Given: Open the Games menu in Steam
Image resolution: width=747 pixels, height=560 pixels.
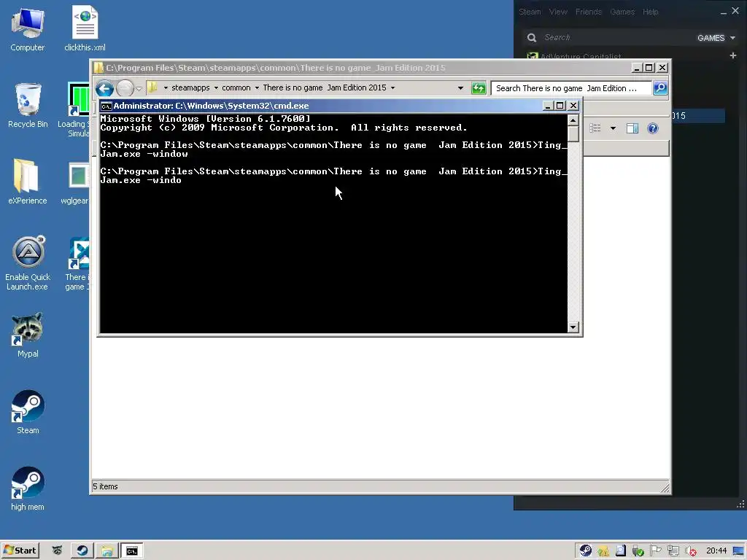Looking at the screenshot, I should coord(622,12).
